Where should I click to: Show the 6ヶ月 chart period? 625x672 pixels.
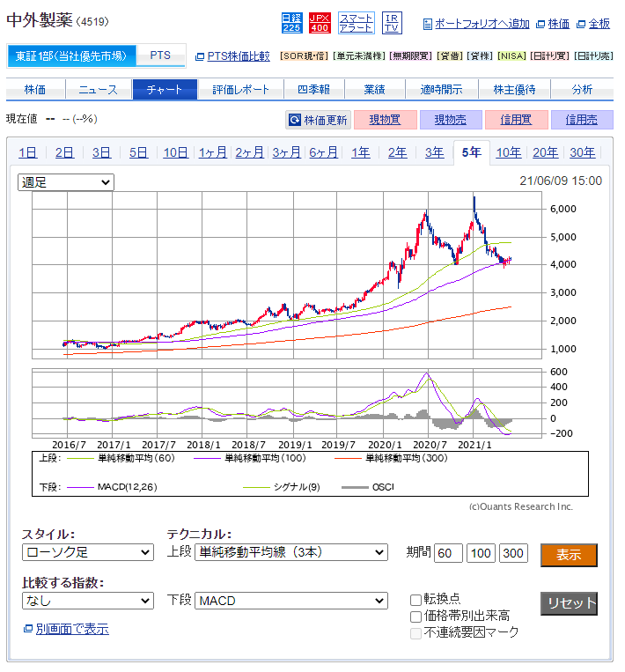click(323, 152)
